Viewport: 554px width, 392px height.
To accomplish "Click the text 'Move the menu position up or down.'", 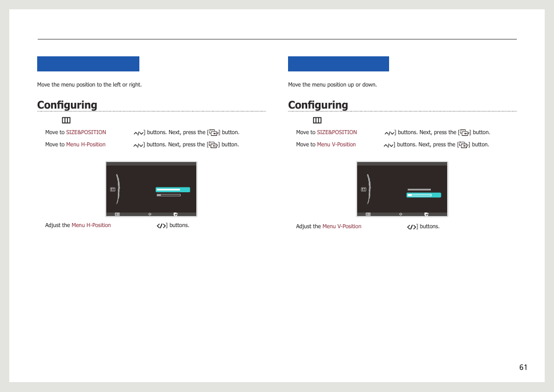I will coord(333,85).
